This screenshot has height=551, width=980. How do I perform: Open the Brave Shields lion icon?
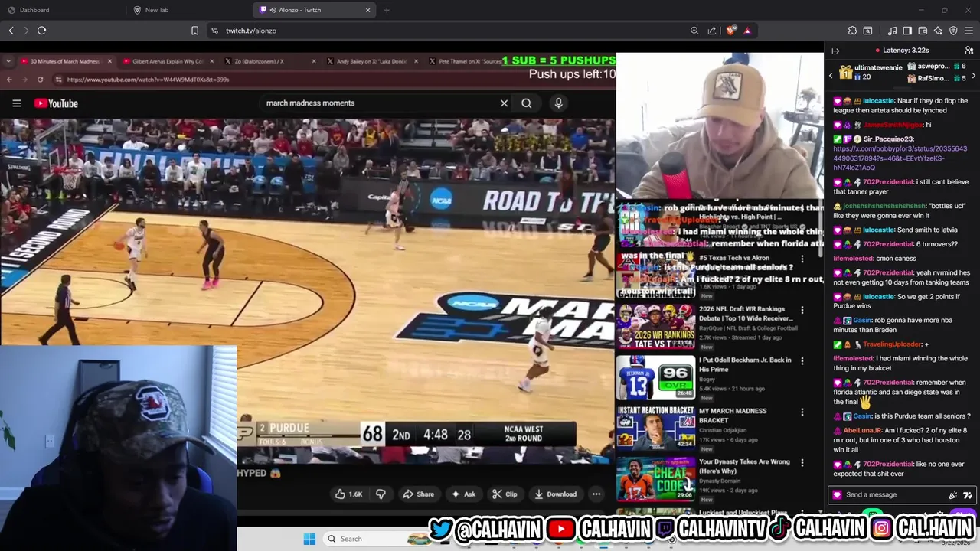[x=731, y=31]
